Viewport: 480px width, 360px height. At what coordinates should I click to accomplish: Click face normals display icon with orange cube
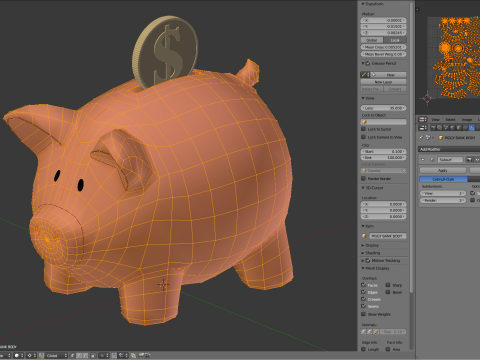coord(376,332)
